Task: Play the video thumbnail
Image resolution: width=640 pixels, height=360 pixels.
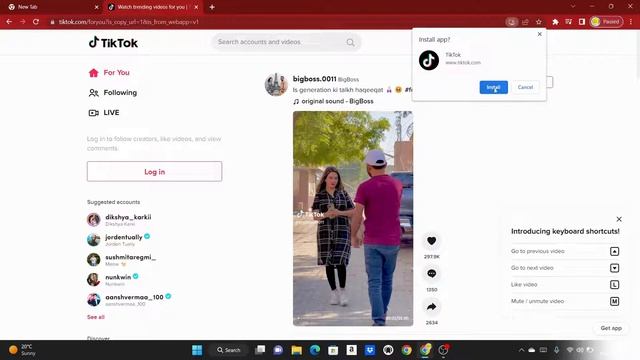Action: [353, 218]
